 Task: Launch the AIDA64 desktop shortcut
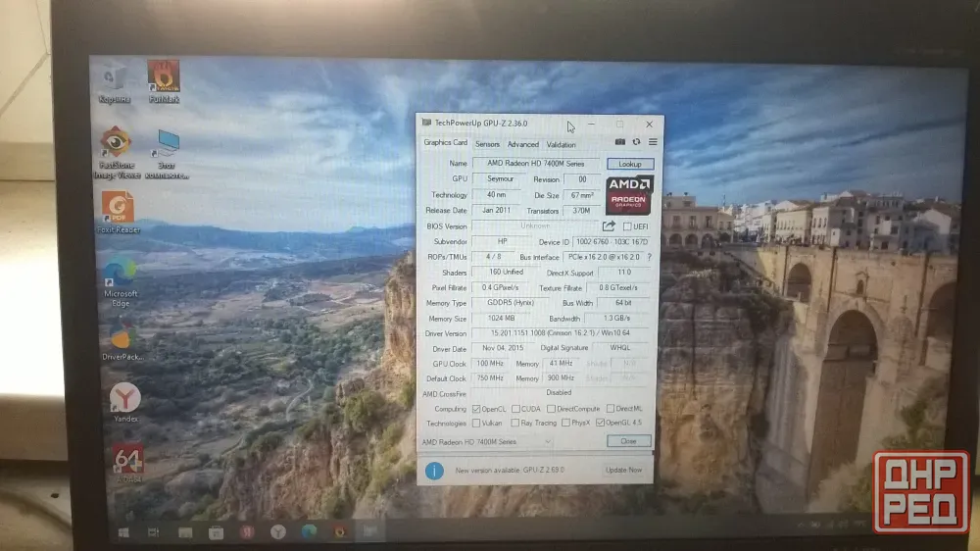pos(128,464)
